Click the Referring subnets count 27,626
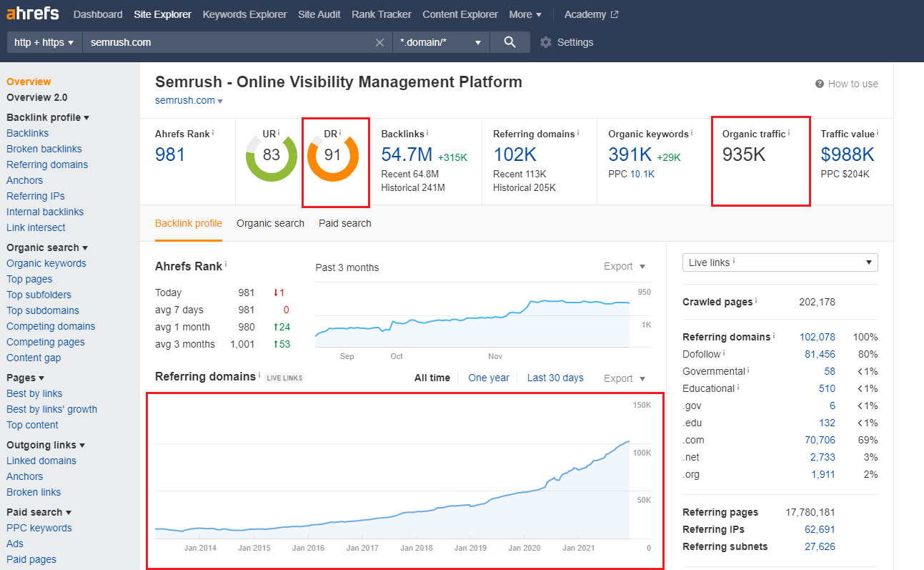Viewport: 924px width, 570px height. point(820,546)
